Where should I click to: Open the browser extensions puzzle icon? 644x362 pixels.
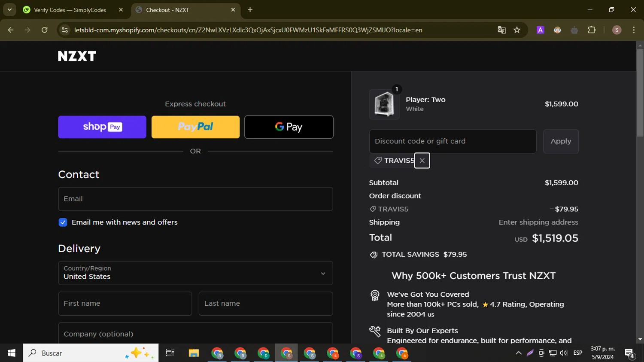tap(592, 30)
